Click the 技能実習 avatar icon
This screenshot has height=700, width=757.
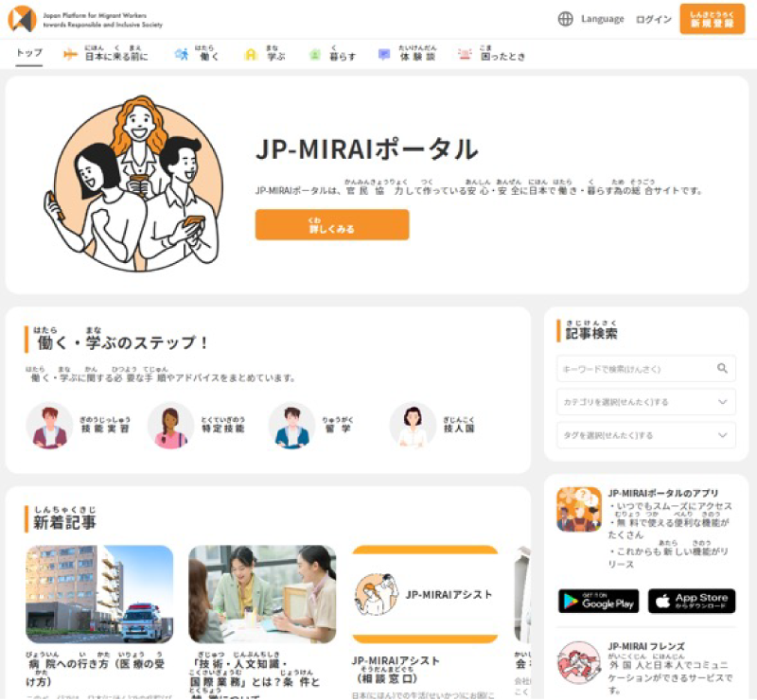(49, 426)
